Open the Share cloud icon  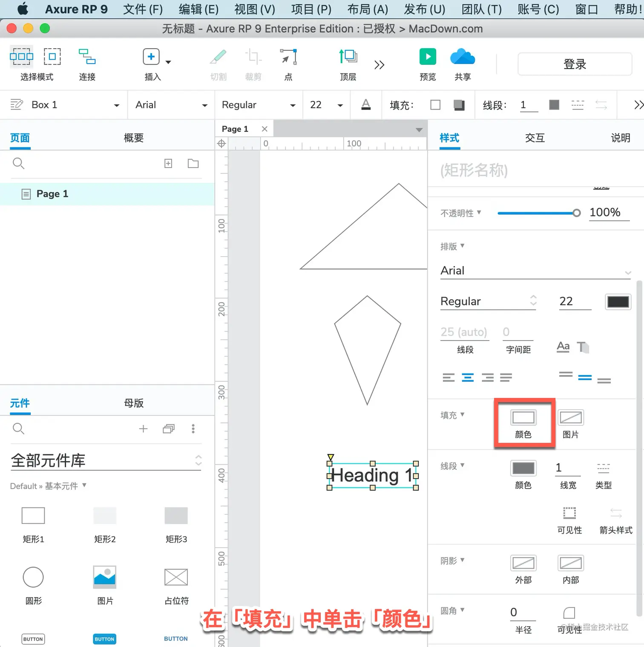(x=463, y=57)
